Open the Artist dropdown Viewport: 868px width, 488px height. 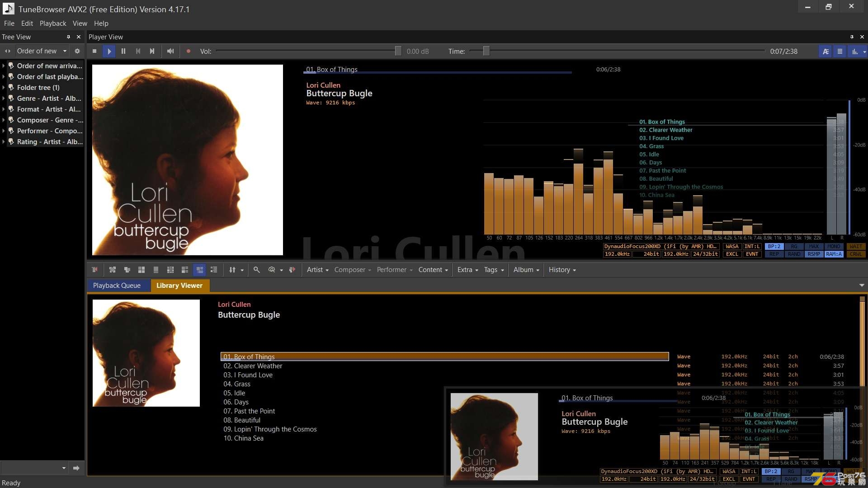point(317,270)
